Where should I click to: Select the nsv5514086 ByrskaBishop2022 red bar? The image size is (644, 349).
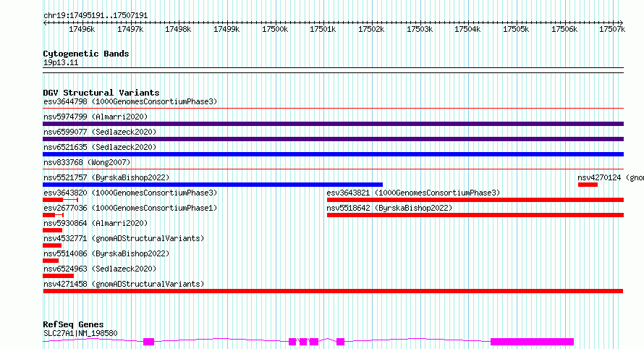pos(51,261)
